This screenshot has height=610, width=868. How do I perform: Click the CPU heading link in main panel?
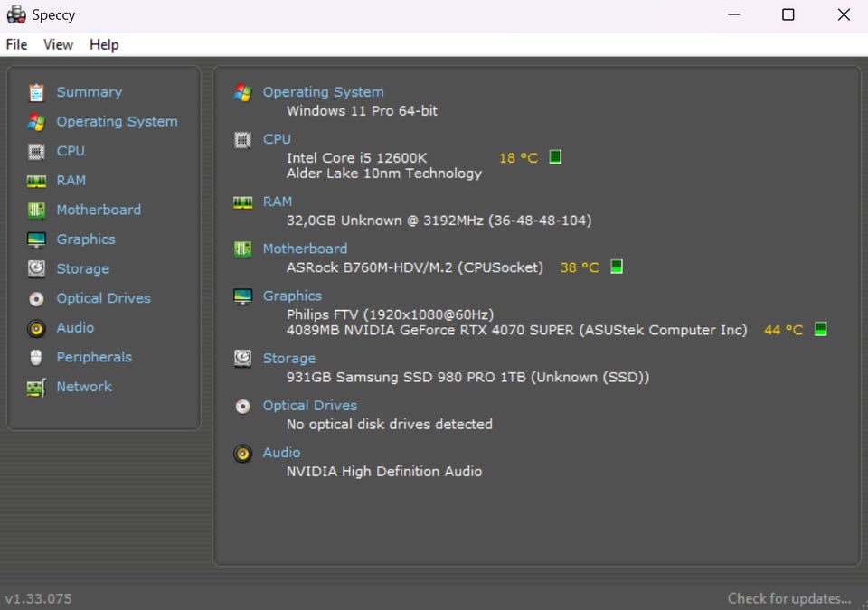point(277,139)
